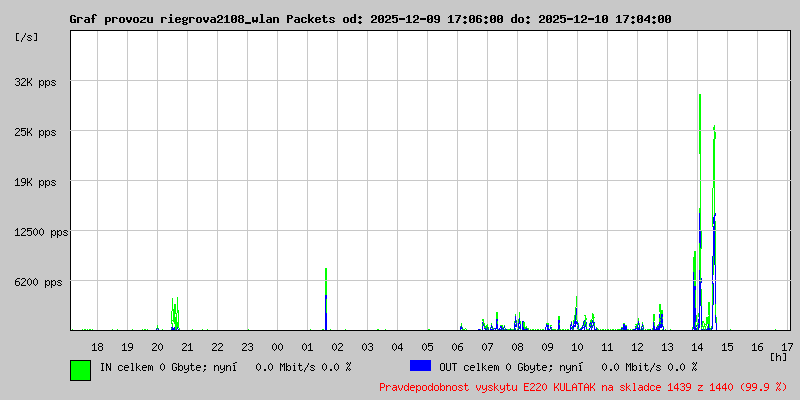The width and height of the screenshot is (800, 400).
Task: Click the '[h]' hour unit label
Action: (779, 357)
